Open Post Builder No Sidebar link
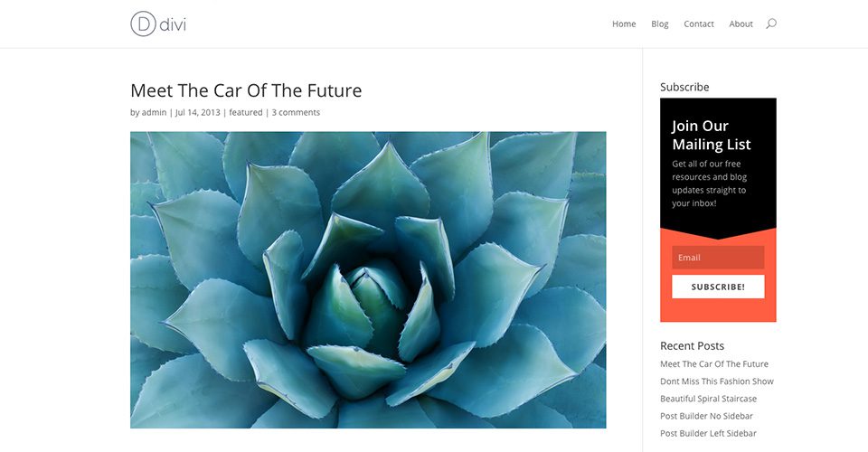This screenshot has width=868, height=452. 706,416
